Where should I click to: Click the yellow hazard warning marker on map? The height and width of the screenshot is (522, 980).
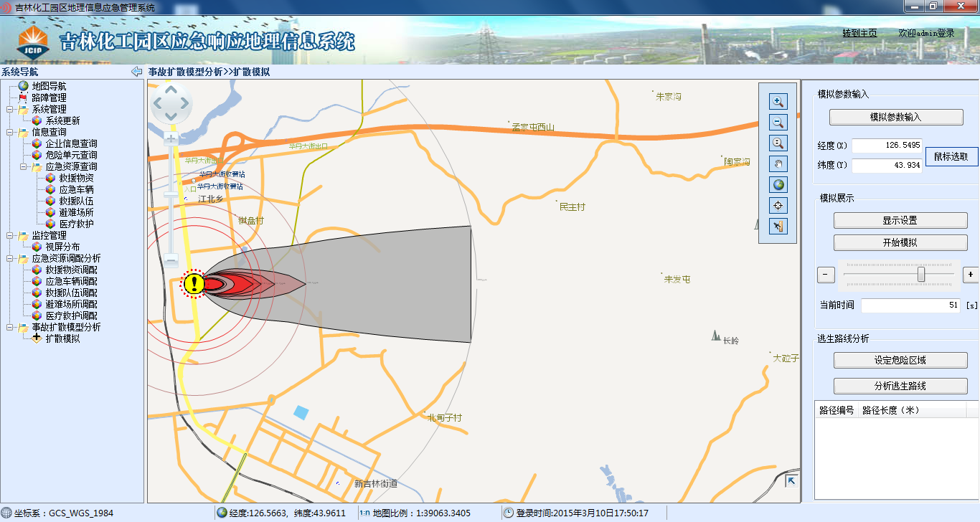click(x=194, y=283)
